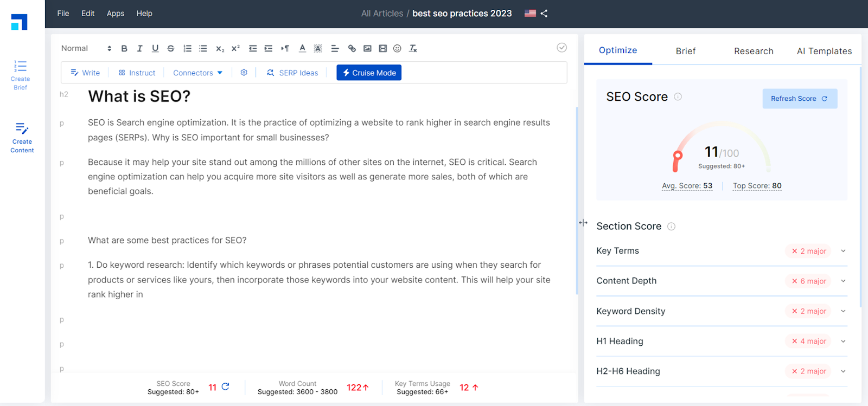This screenshot has height=406, width=868.
Task: Open the emoji picker
Action: pyautogui.click(x=397, y=48)
